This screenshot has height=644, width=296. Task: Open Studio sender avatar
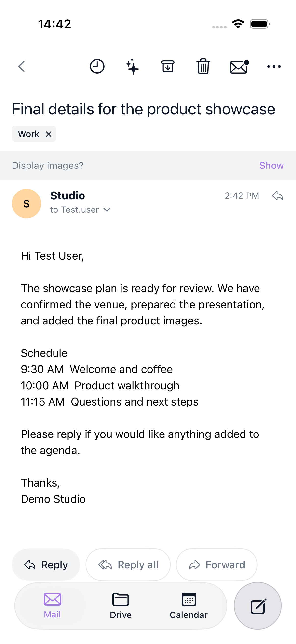pyautogui.click(x=27, y=204)
